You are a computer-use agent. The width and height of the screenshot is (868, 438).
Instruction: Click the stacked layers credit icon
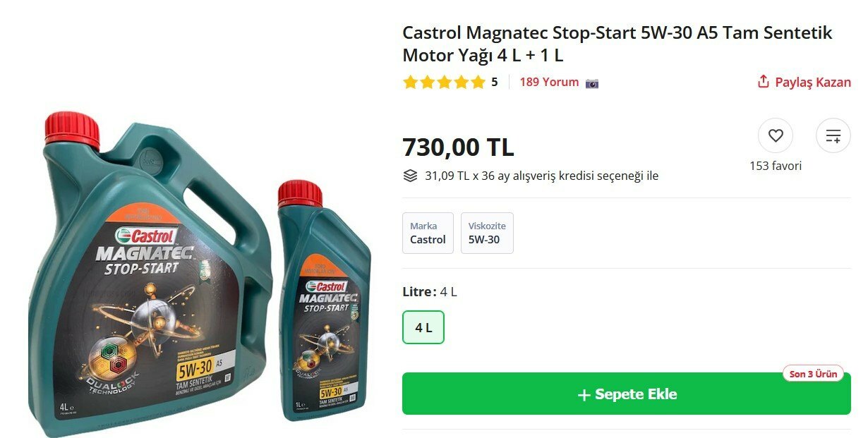coord(410,176)
